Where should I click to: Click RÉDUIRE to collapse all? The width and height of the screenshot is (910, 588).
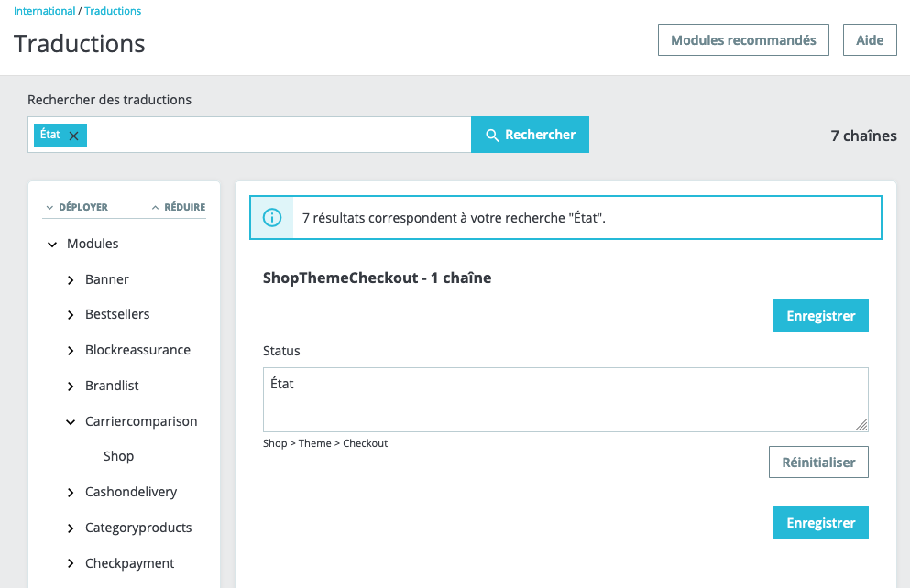point(179,207)
